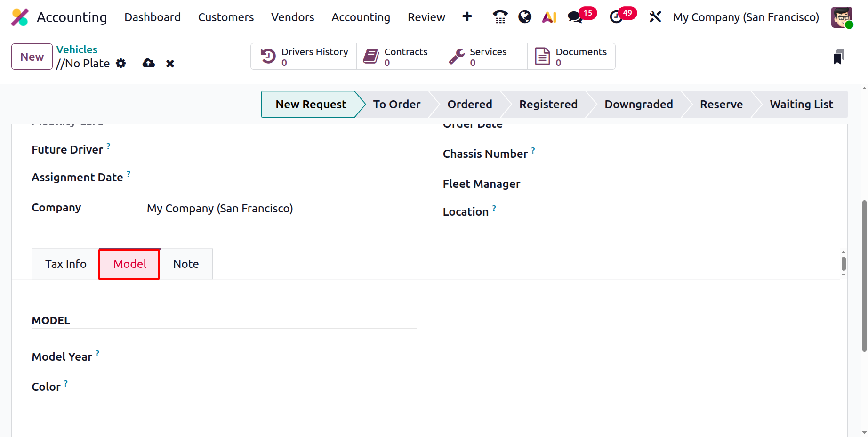Click the Model Year field

[x=281, y=357]
